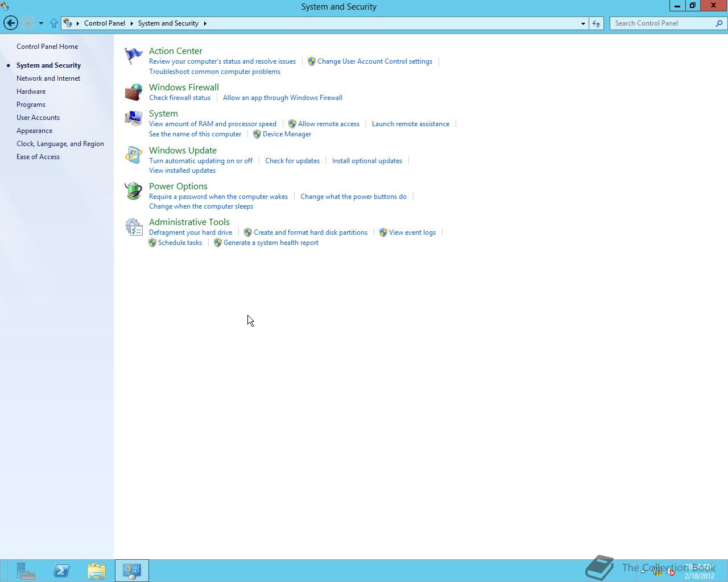The image size is (728, 582).
Task: Click the System and Security breadcrumb
Action: (168, 23)
